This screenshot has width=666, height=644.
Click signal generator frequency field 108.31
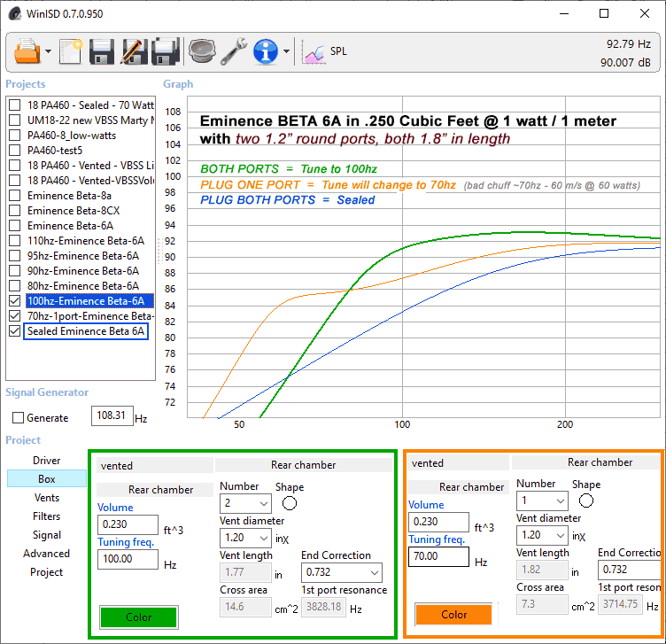click(112, 415)
